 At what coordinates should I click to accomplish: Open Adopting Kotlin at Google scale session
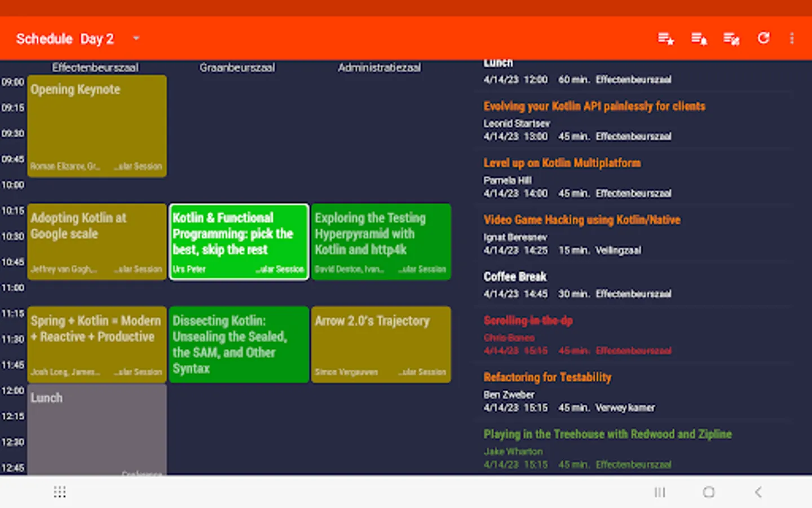97,242
